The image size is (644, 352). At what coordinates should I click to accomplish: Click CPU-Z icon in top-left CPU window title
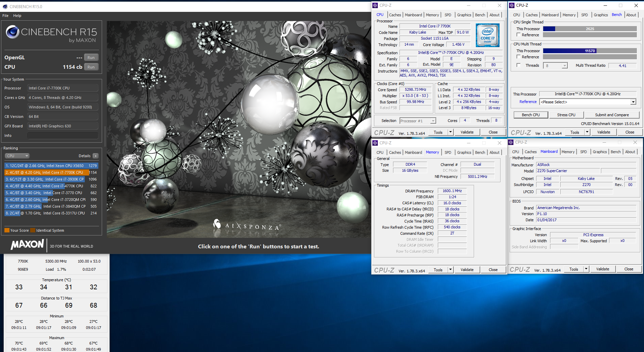pos(375,5)
